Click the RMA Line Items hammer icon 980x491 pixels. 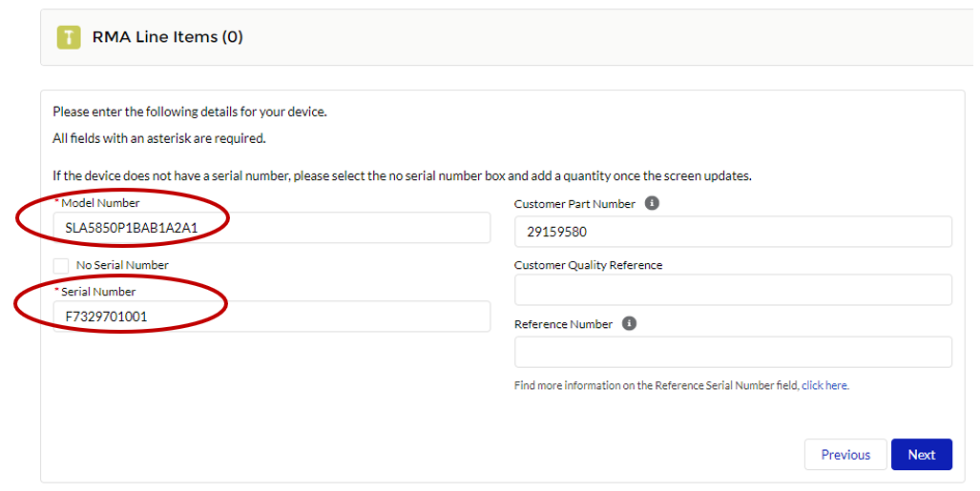[x=69, y=37]
